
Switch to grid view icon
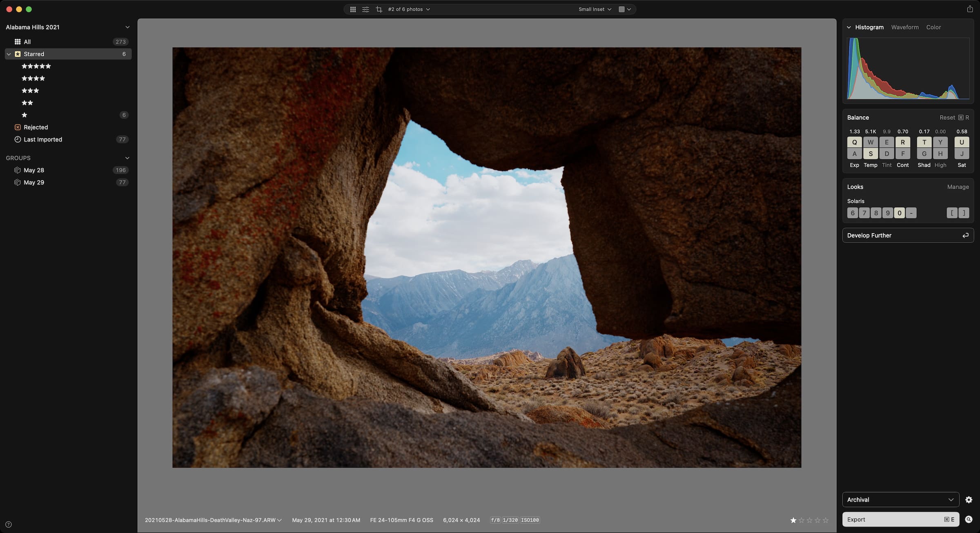tap(353, 9)
